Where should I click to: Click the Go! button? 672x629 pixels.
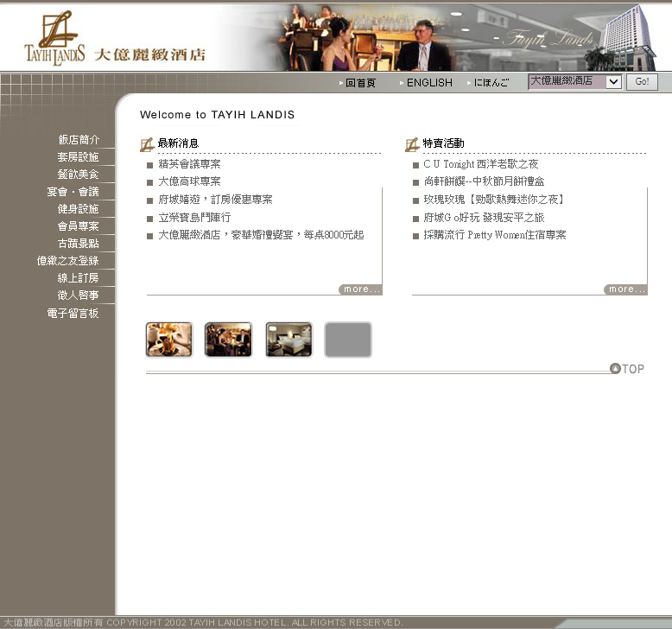642,81
